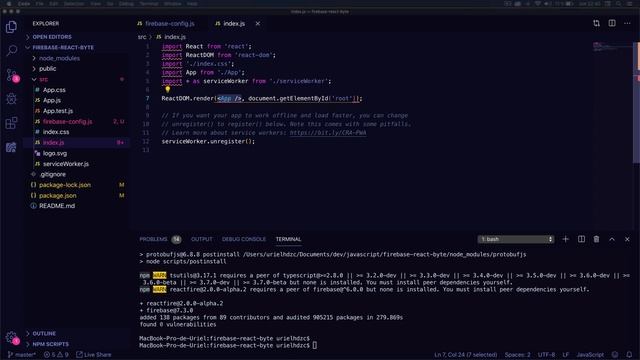The width and height of the screenshot is (640, 360).
Task: Collapse the FIREBASE-REACT-BYTE project section
Action: point(63,47)
